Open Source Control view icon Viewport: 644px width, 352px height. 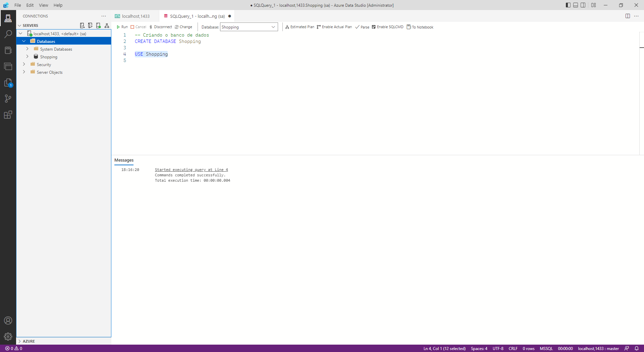click(x=8, y=99)
